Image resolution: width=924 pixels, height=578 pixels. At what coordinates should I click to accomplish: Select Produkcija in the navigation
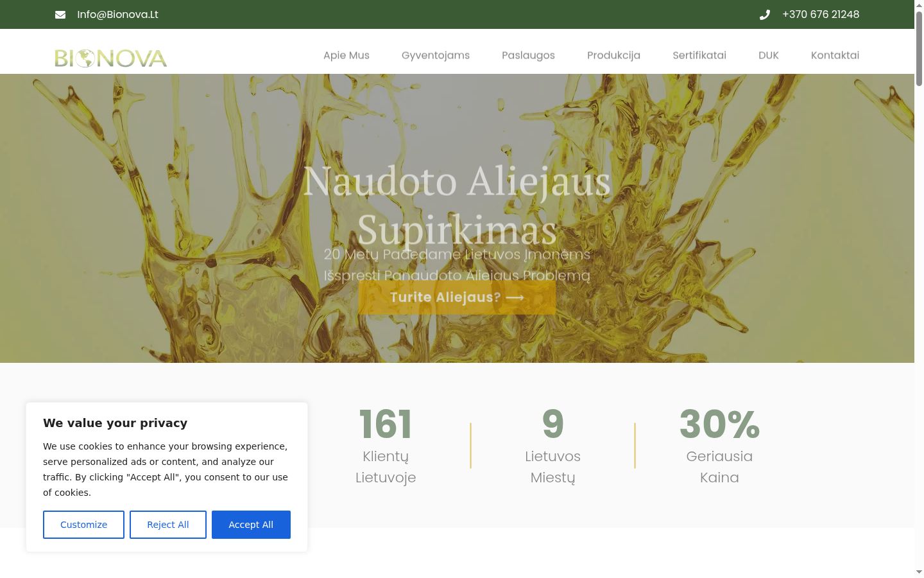pos(613,55)
